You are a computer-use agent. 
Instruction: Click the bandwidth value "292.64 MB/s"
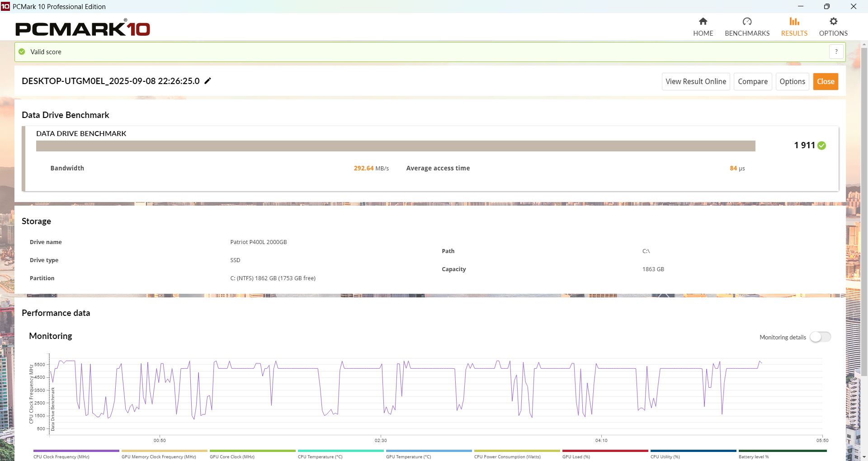(x=371, y=168)
